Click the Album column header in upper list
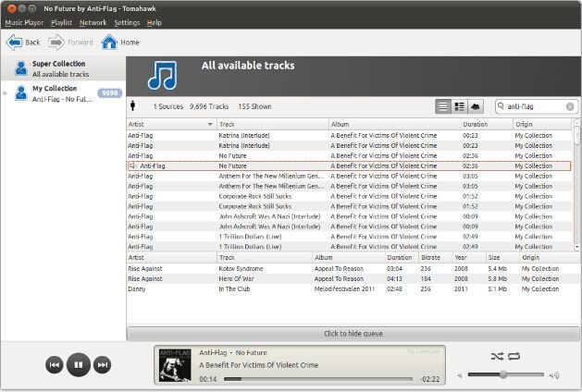 tap(394, 124)
